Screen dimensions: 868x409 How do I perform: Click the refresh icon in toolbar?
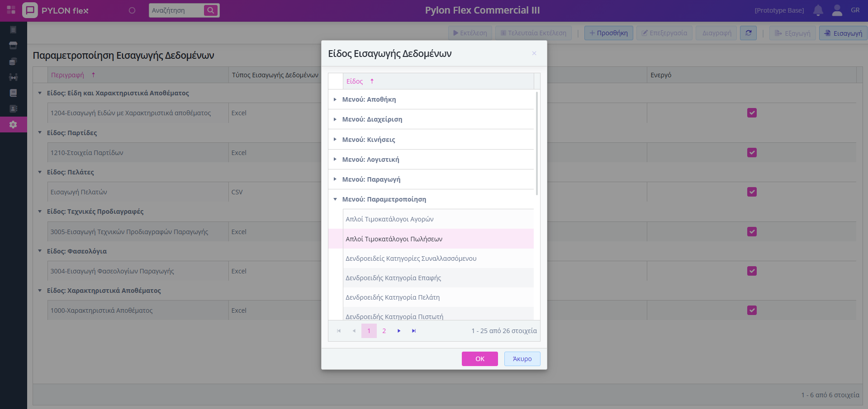(748, 33)
